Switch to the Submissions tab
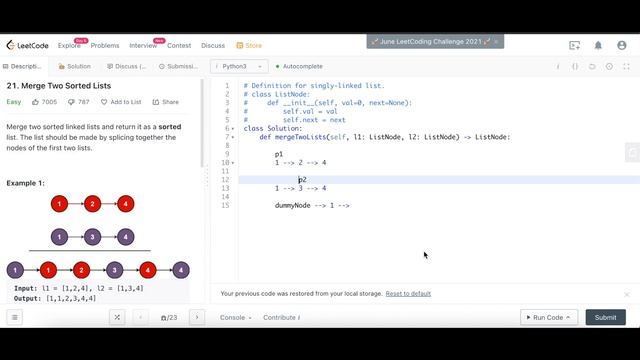The image size is (640, 360). [178, 66]
